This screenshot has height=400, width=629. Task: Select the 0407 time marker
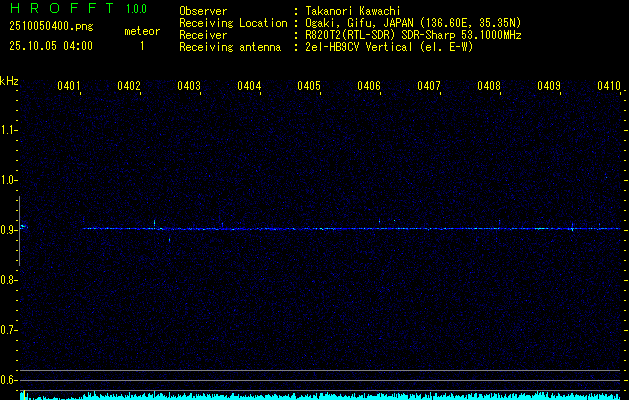click(x=429, y=86)
